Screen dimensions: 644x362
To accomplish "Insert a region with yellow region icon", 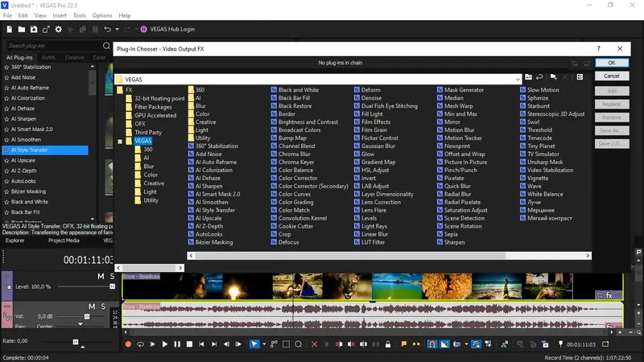I will click(416, 344).
